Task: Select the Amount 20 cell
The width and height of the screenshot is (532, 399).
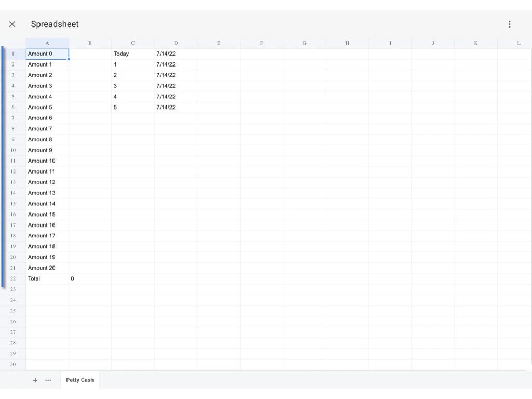Action: coord(47,268)
